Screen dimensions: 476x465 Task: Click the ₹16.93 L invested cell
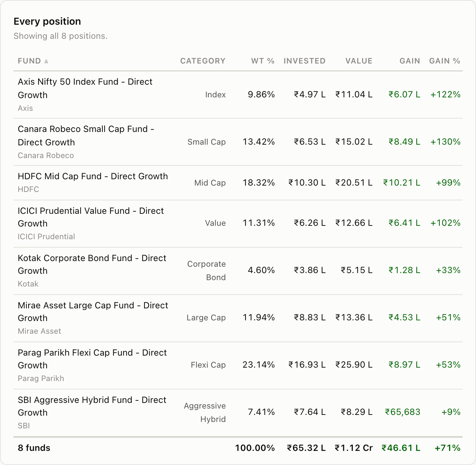[x=307, y=365]
